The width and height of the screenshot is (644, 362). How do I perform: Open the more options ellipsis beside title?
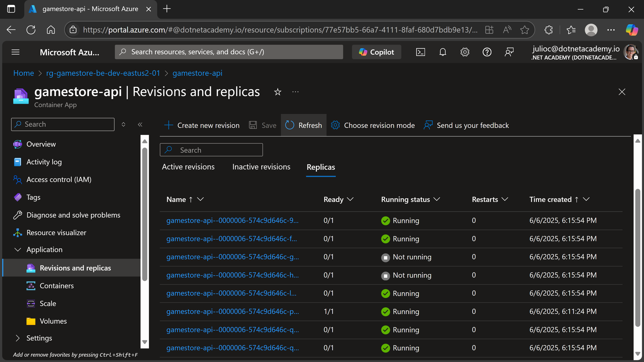pos(296,92)
